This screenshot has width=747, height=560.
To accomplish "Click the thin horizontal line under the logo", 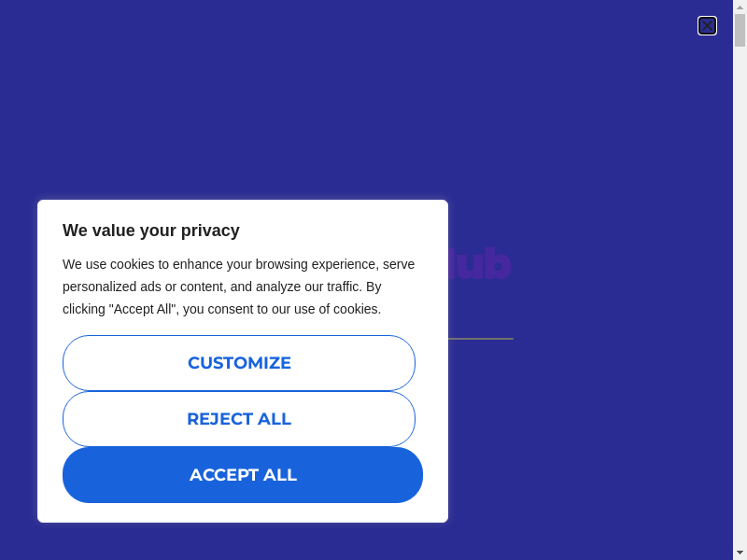I will (x=481, y=339).
